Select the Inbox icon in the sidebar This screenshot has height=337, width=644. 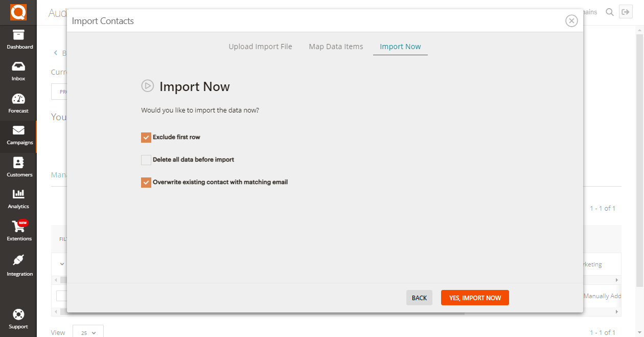[18, 71]
